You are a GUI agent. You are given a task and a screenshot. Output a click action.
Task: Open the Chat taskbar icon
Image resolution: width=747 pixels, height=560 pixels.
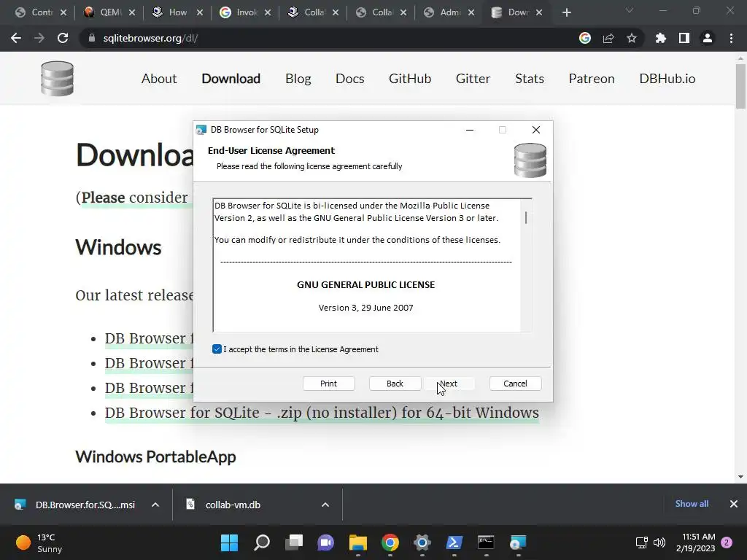326,542
